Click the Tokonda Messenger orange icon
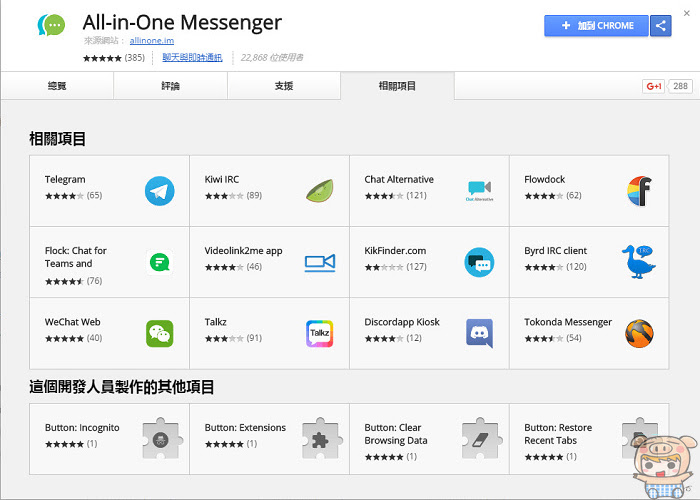 639,333
